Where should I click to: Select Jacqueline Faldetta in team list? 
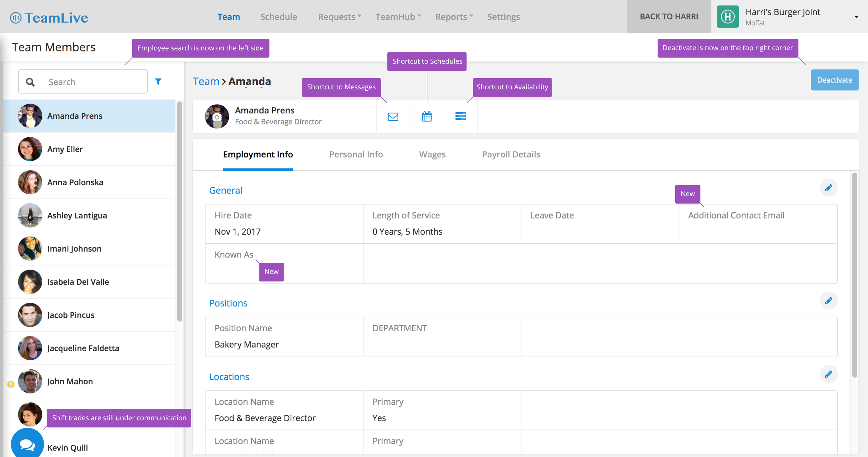coord(89,348)
